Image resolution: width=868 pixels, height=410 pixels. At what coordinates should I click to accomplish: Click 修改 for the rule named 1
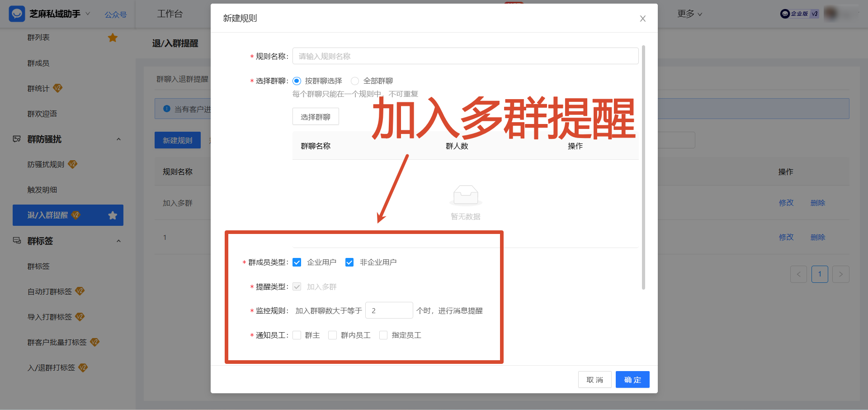786,237
